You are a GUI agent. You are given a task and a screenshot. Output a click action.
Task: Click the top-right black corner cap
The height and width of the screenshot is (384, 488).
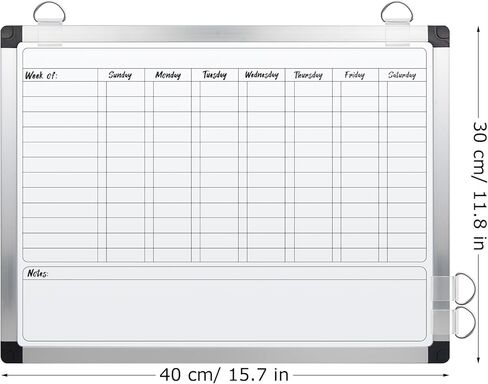tap(439, 36)
